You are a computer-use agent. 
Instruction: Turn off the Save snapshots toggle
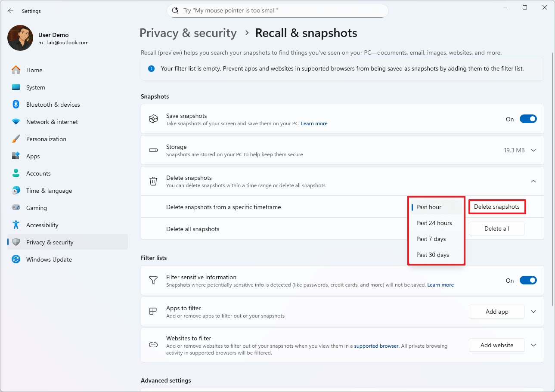(x=528, y=119)
